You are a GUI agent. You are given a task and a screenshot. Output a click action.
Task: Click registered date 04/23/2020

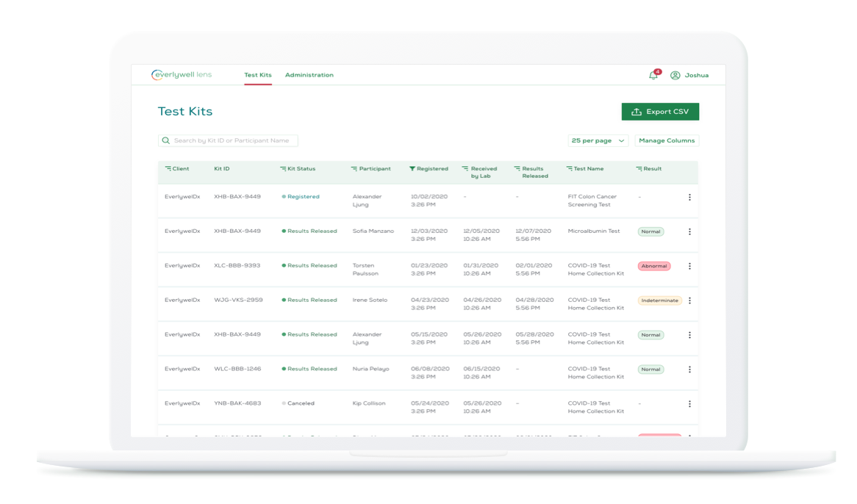coord(430,300)
